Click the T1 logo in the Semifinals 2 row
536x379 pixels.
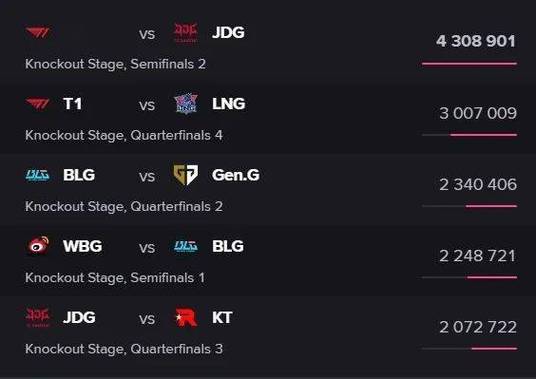pyautogui.click(x=38, y=33)
